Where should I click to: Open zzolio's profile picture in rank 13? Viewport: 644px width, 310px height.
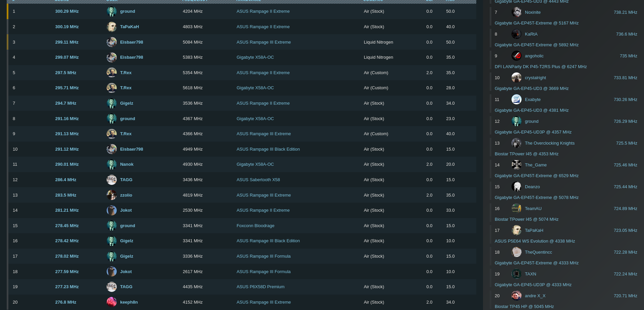coord(111,195)
